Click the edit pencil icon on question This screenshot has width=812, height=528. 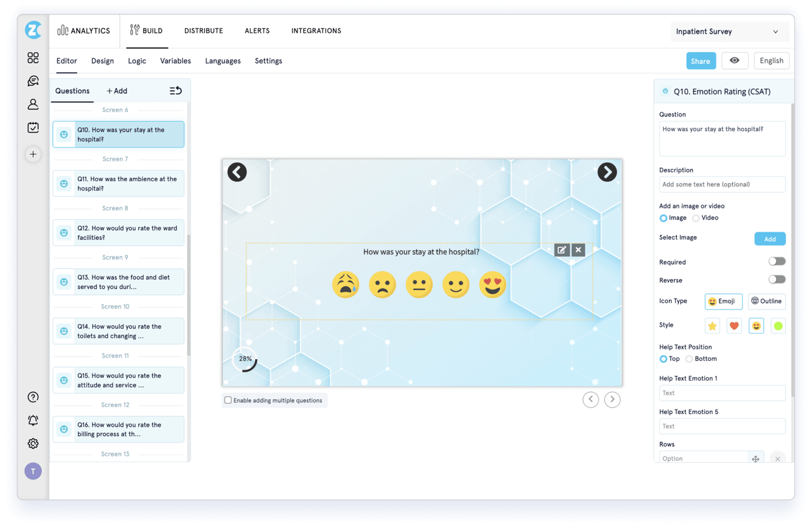(561, 250)
